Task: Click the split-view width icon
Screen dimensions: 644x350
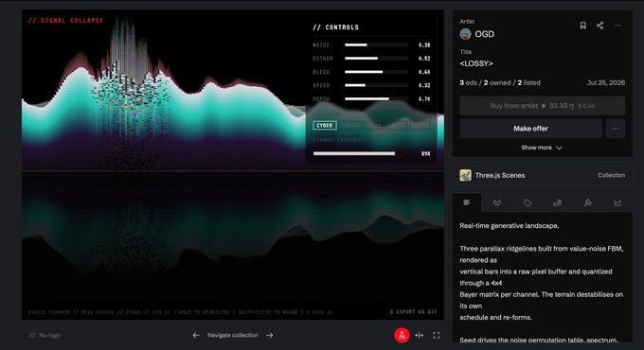Action: pyautogui.click(x=419, y=335)
